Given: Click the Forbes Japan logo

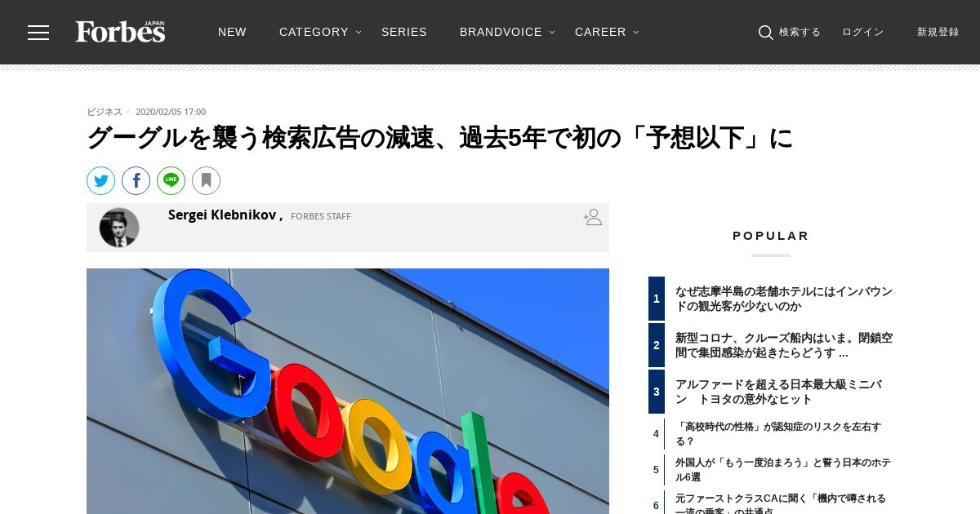Looking at the screenshot, I should pos(121,32).
